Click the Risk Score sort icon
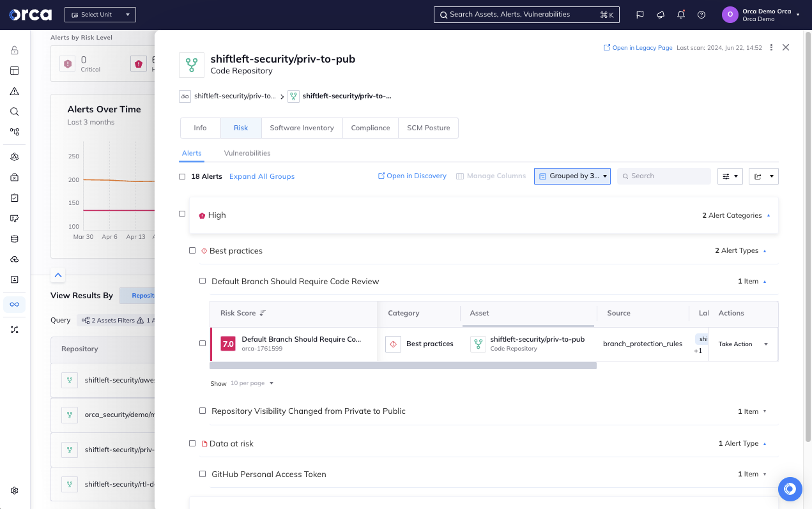The width and height of the screenshot is (812, 509). (263, 313)
